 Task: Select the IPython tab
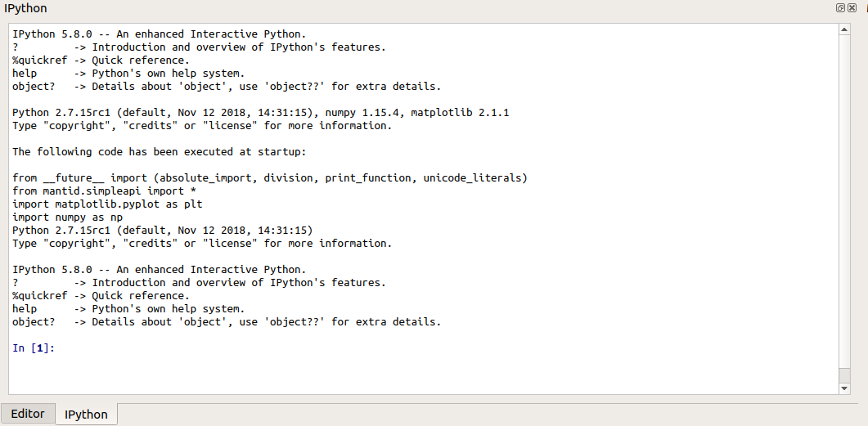click(x=86, y=414)
